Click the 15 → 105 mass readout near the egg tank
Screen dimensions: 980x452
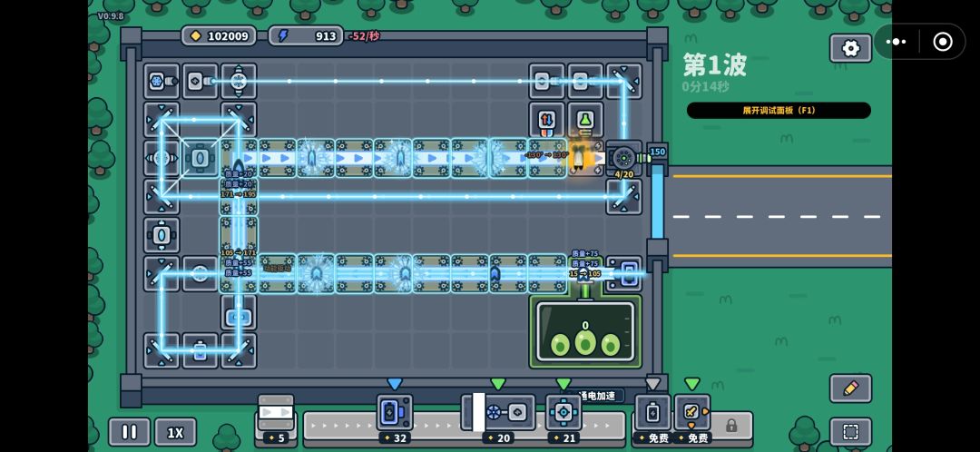click(x=585, y=274)
